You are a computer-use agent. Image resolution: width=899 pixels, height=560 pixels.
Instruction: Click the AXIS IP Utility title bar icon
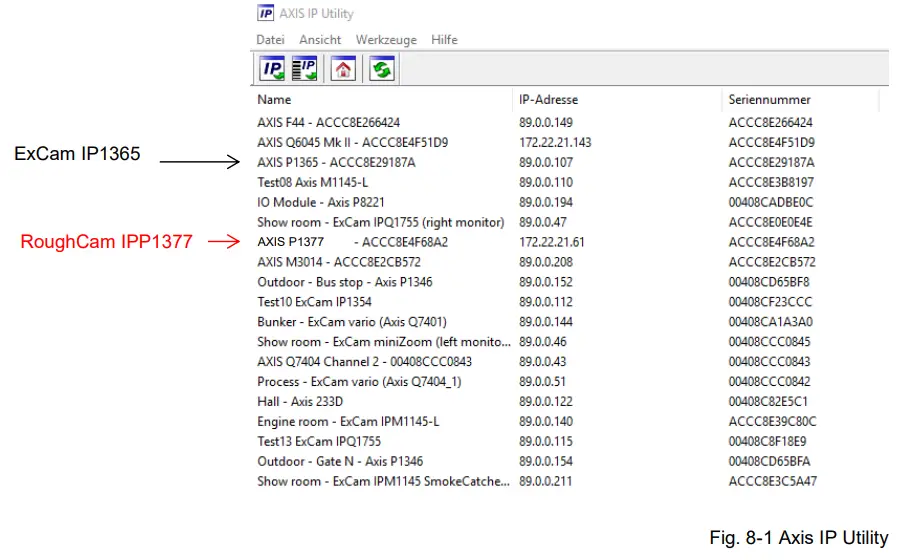tap(265, 13)
